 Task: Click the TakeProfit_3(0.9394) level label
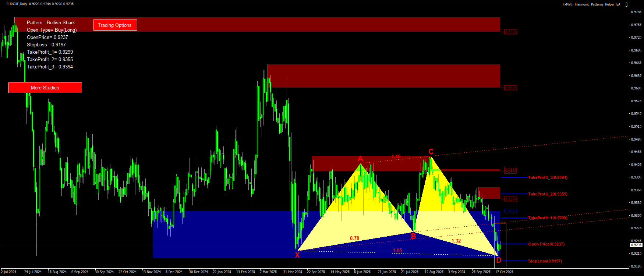pyautogui.click(x=548, y=177)
